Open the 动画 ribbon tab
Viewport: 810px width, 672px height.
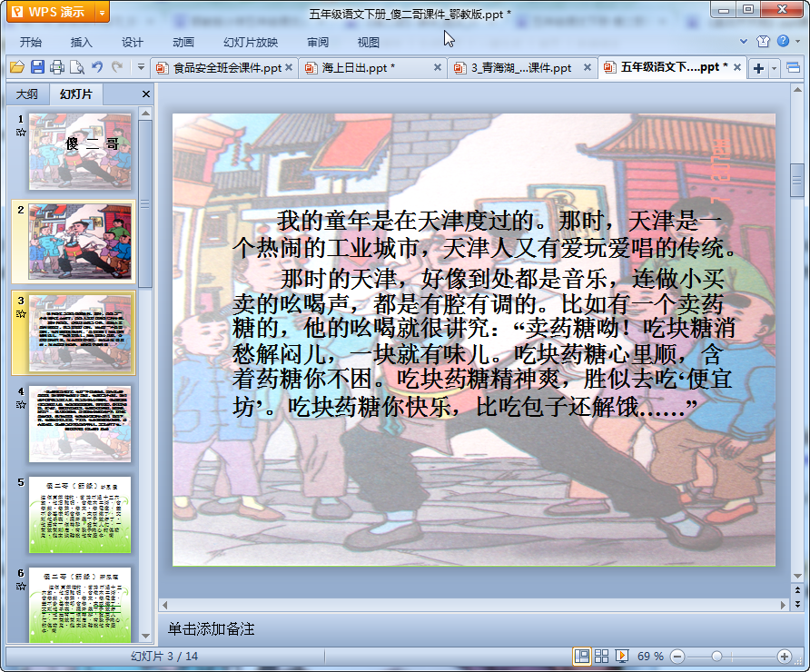coord(183,43)
